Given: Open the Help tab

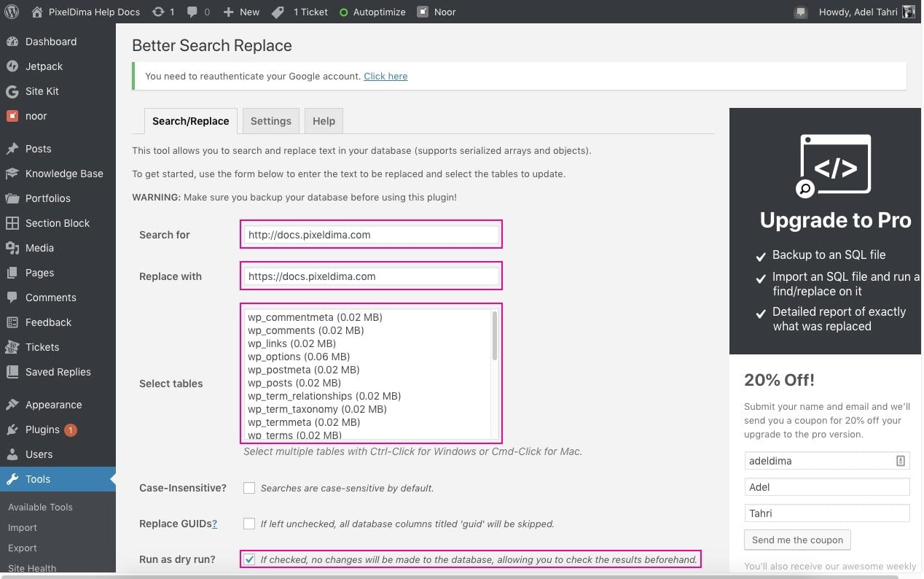Looking at the screenshot, I should point(324,120).
